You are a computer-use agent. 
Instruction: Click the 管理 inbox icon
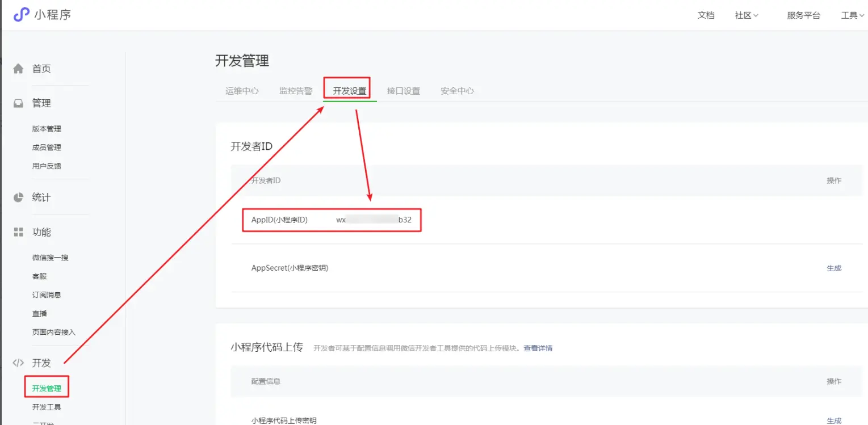coord(19,103)
